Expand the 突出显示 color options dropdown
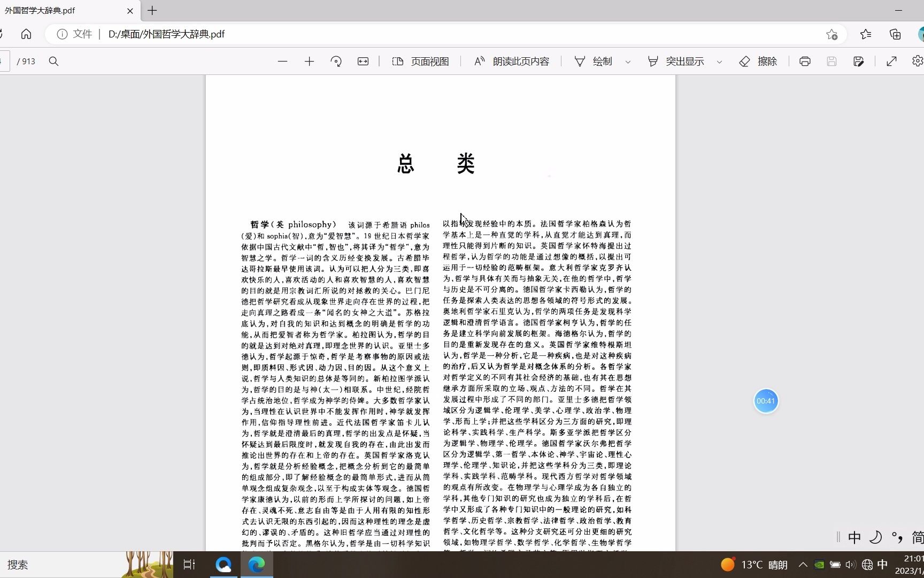 [x=719, y=62]
